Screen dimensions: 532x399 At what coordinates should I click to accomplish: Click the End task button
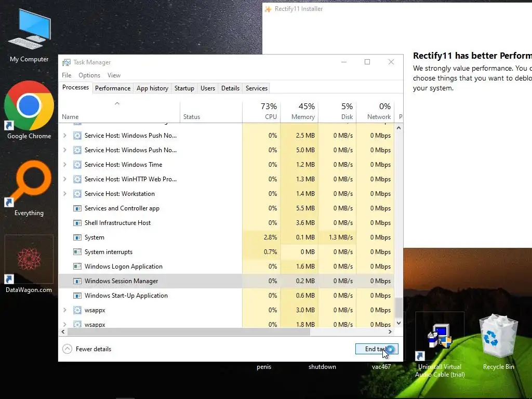click(x=377, y=349)
